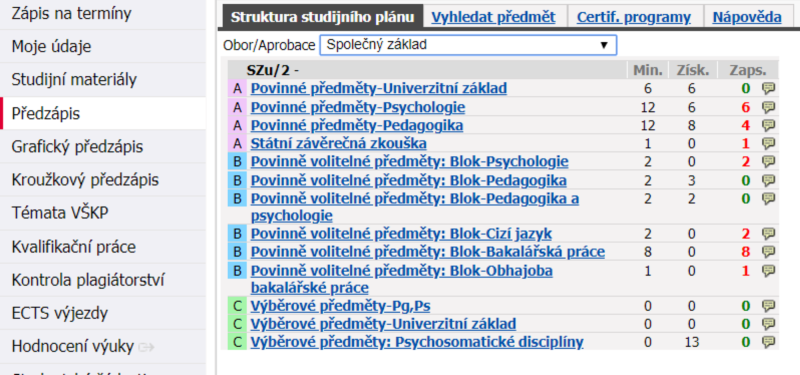The height and width of the screenshot is (375, 800).
Task: Open the Certif. programy tab
Action: click(x=634, y=17)
